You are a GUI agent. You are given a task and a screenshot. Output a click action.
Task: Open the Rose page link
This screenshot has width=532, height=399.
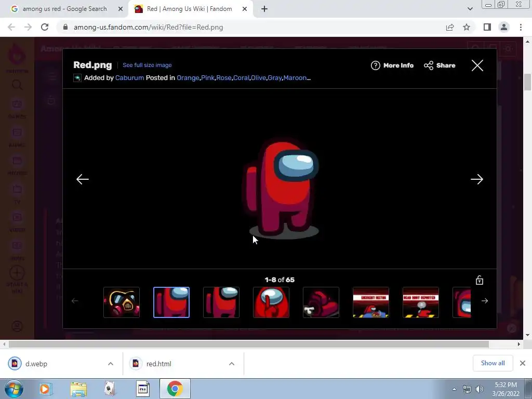coord(224,78)
